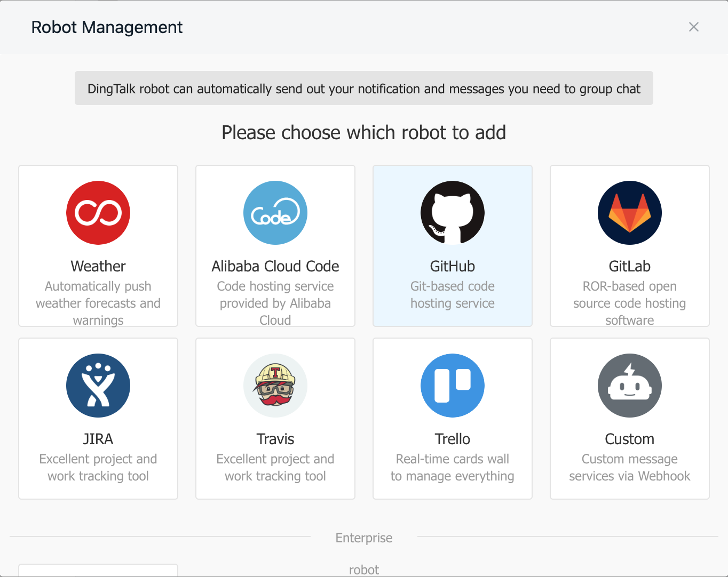Close the Robot Management dialog
The width and height of the screenshot is (728, 577).
click(x=694, y=27)
